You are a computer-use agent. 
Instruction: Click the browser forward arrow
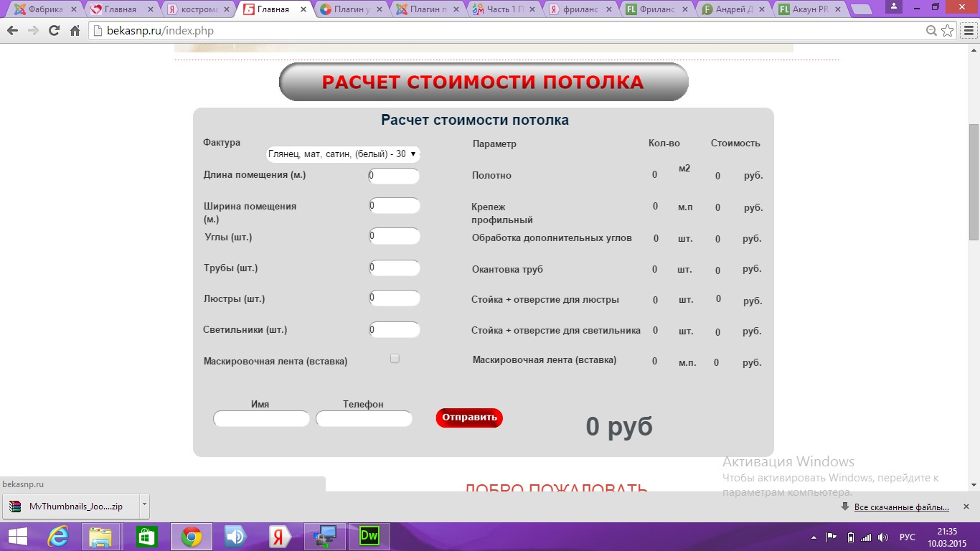[33, 31]
